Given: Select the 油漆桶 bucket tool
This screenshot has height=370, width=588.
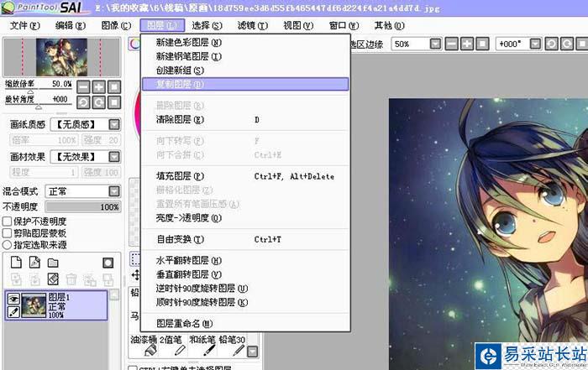Looking at the screenshot, I should coord(144,346).
